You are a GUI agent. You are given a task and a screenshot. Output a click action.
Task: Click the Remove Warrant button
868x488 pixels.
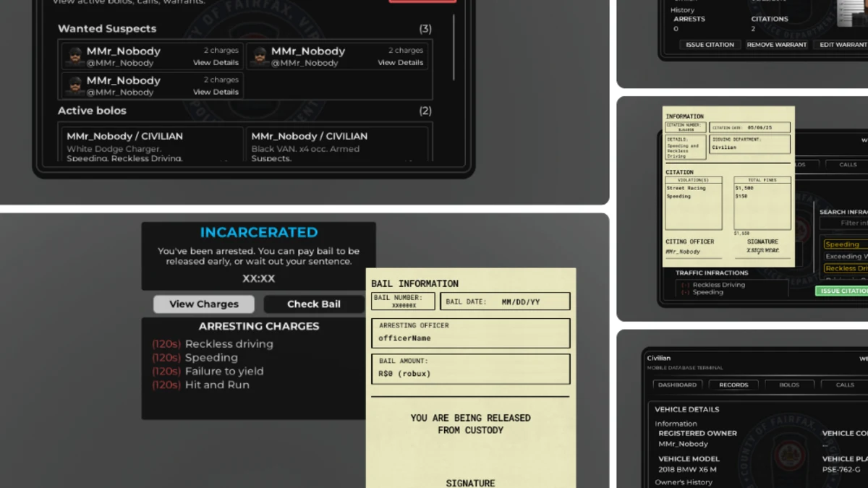tap(776, 45)
